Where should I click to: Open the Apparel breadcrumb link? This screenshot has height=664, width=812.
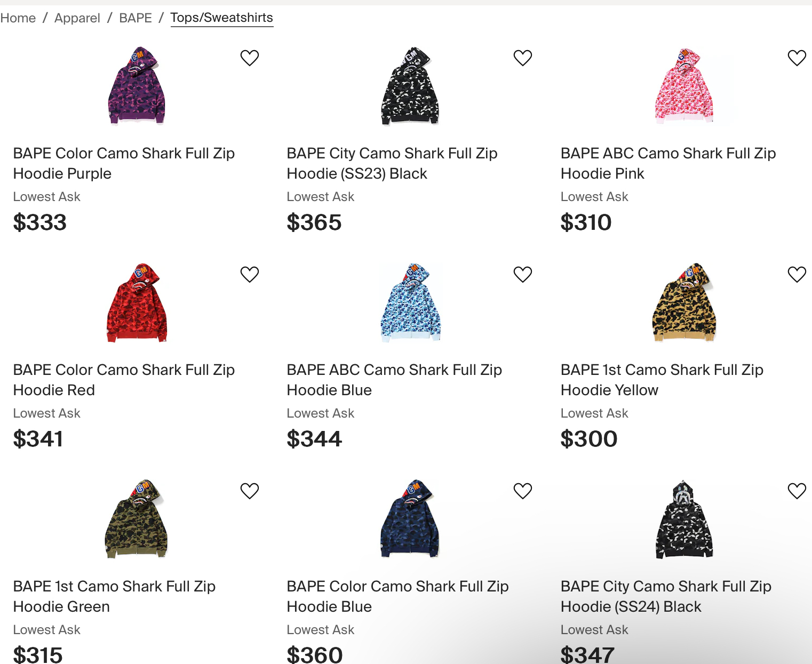[77, 18]
